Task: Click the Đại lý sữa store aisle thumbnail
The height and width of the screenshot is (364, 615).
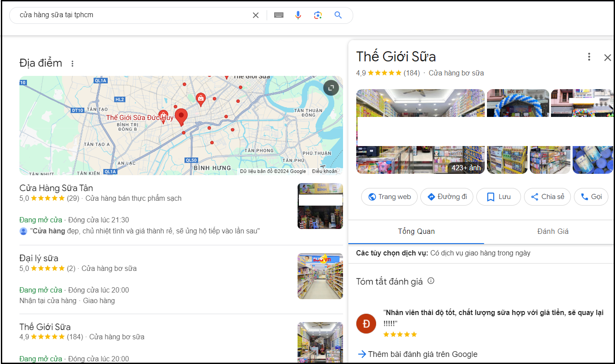Action: pyautogui.click(x=320, y=276)
